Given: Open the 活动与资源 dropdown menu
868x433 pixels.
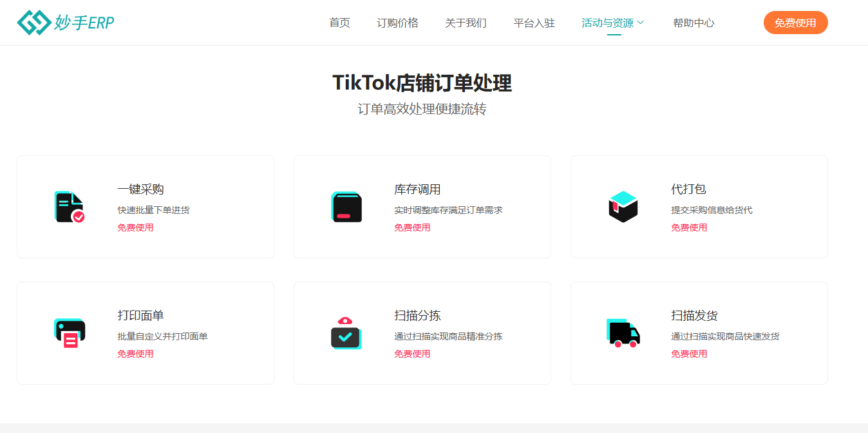Looking at the screenshot, I should coord(609,22).
